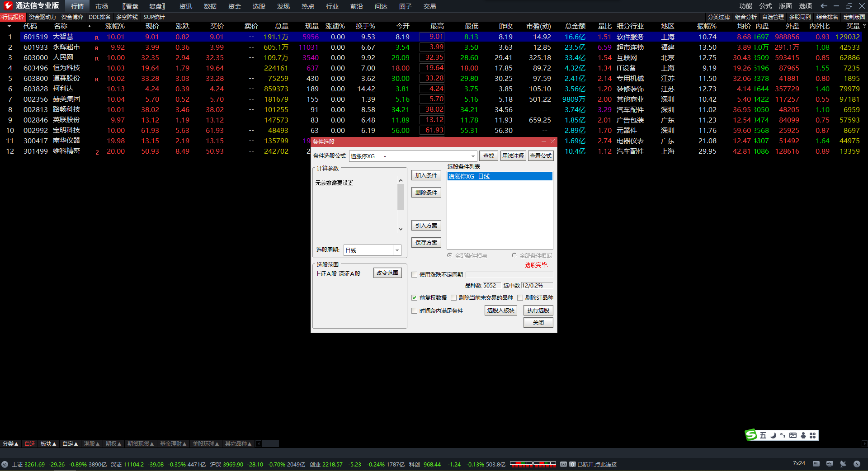Click the 查找 button
This screenshot has width=868, height=471.
tap(488, 156)
